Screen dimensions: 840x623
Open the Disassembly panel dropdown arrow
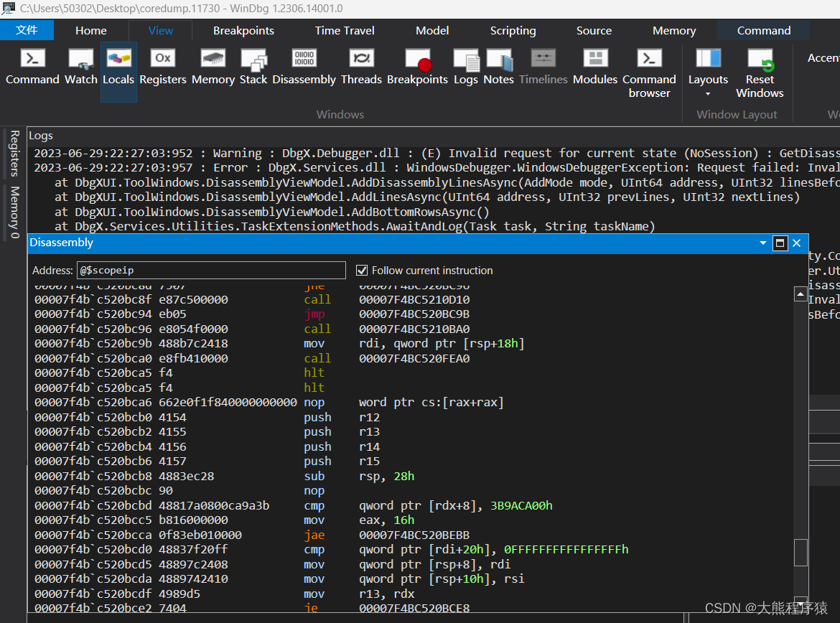(762, 243)
